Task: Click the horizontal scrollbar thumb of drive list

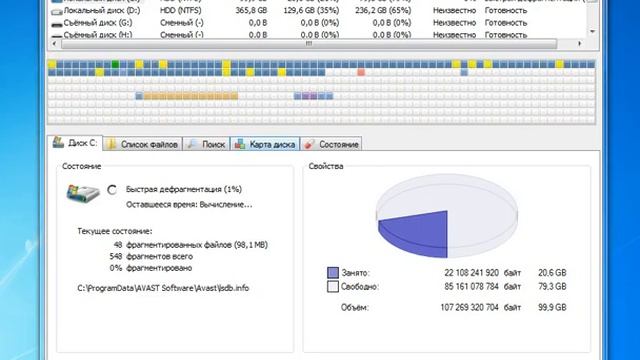Action: pyautogui.click(x=309, y=44)
